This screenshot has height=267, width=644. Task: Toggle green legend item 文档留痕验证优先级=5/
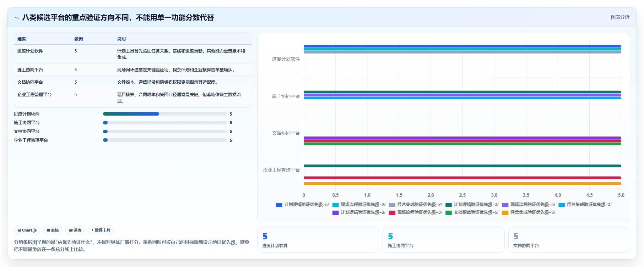point(472,212)
